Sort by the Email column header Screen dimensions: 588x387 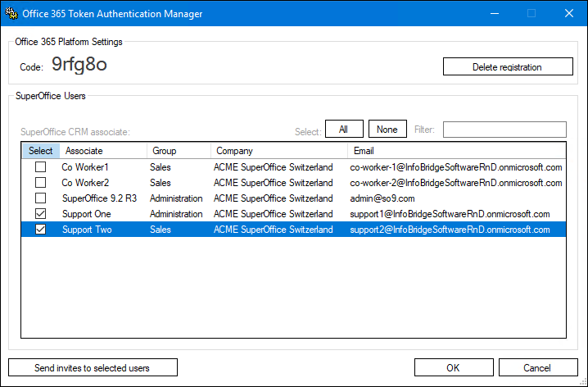tap(457, 151)
